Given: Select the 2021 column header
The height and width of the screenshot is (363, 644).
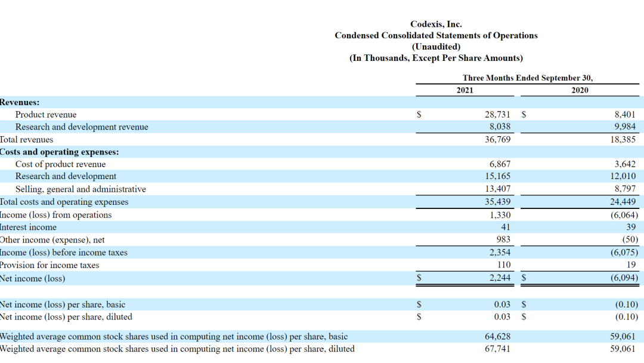Looking at the screenshot, I should point(465,90).
